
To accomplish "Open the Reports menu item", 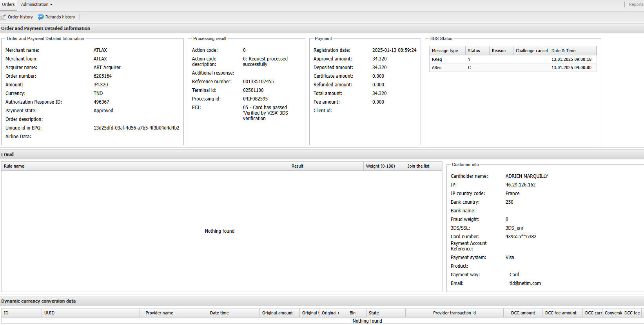I will pos(636,4).
